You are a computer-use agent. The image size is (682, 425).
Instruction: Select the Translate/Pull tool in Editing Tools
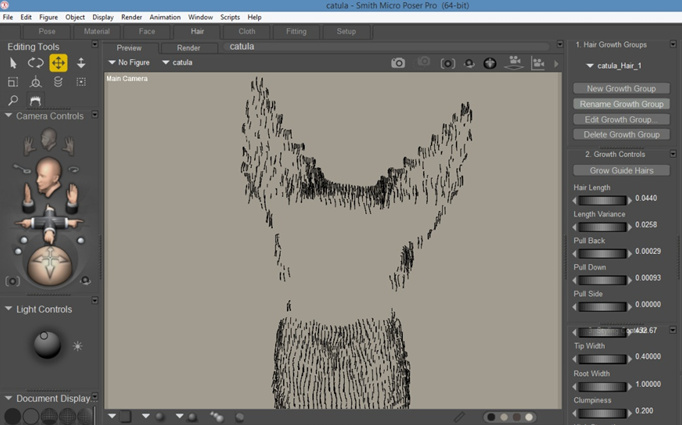pyautogui.click(x=58, y=63)
